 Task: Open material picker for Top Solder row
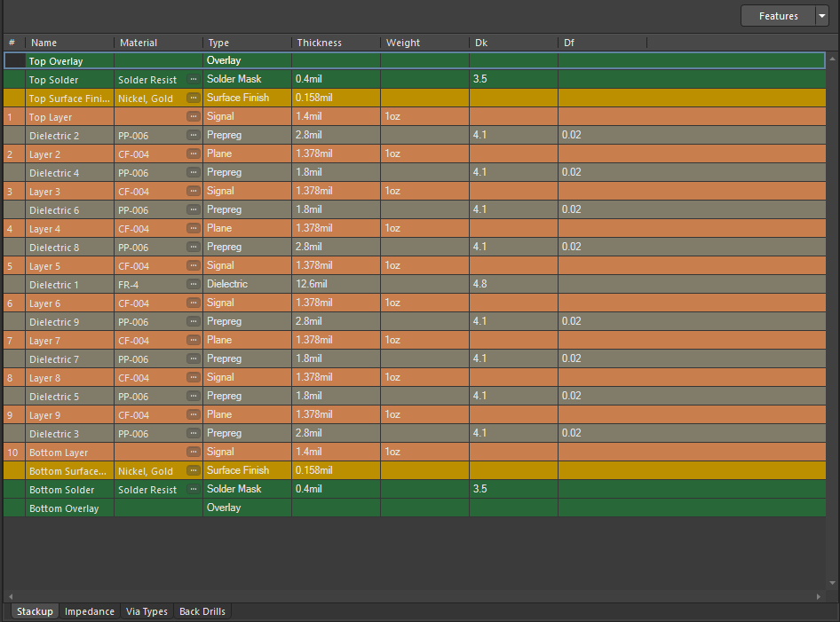pyautogui.click(x=194, y=79)
